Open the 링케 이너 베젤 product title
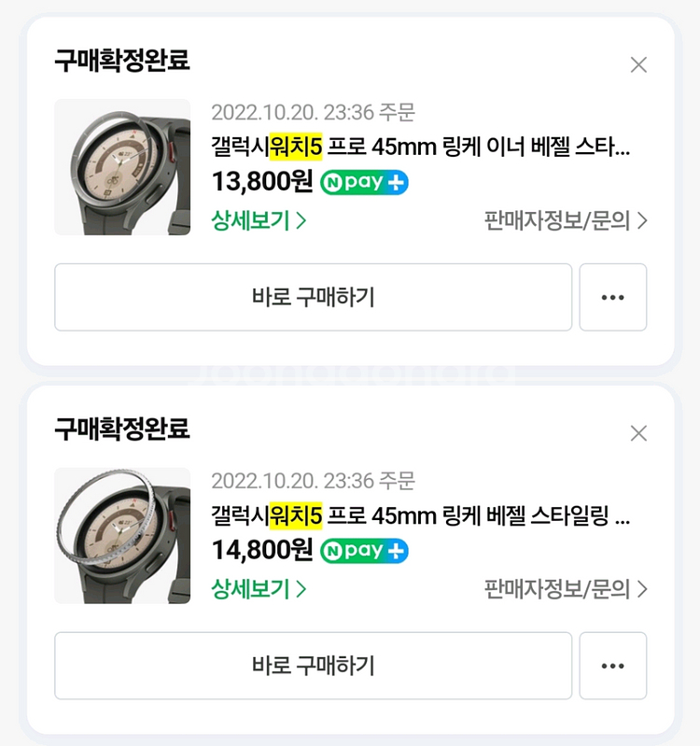The width and height of the screenshot is (700, 746). 420,148
